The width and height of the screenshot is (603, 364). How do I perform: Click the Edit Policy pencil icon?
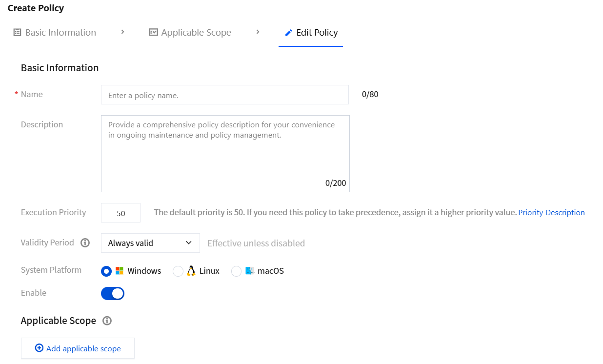coord(289,33)
